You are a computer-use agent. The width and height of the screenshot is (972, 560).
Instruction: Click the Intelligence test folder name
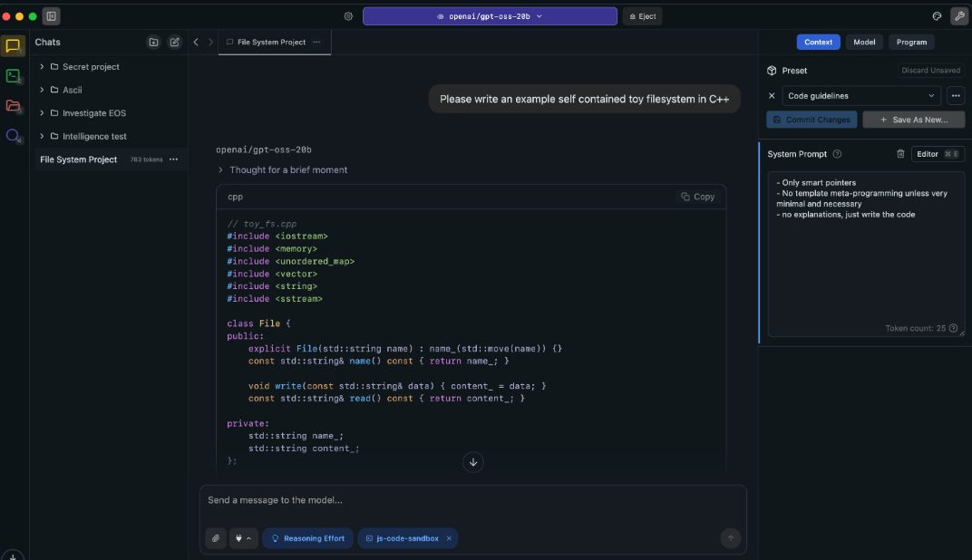(94, 136)
